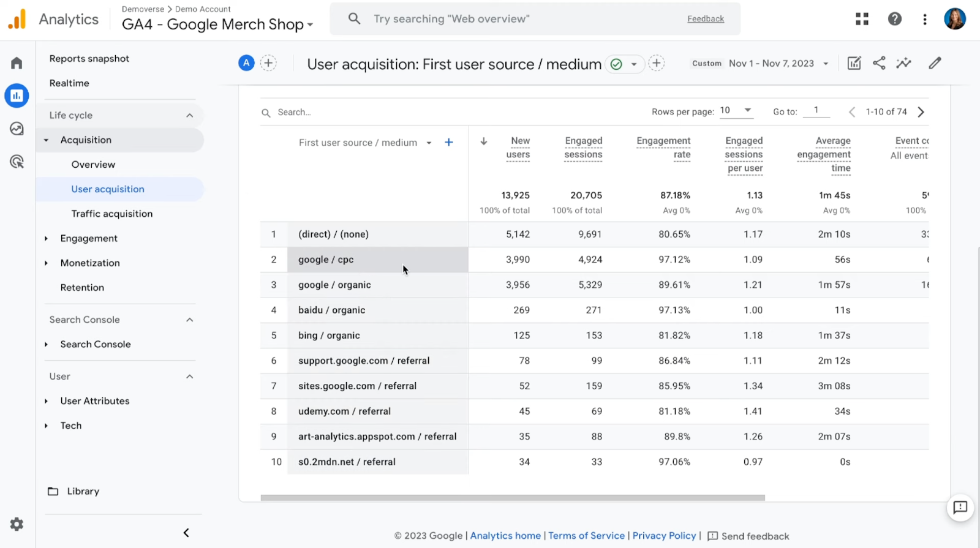Expand User Attributes tree item
This screenshot has width=980, height=548.
[95, 401]
